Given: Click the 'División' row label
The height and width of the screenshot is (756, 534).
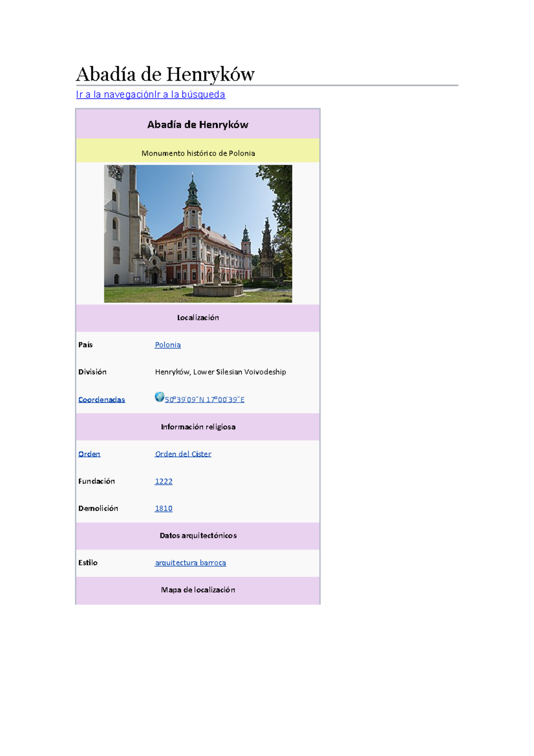Looking at the screenshot, I should point(92,372).
